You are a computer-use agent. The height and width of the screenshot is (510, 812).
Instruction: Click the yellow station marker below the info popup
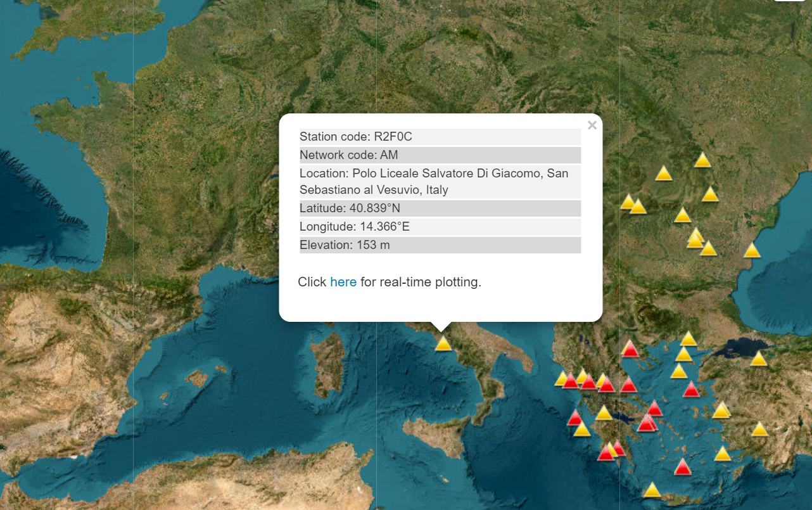(x=444, y=345)
